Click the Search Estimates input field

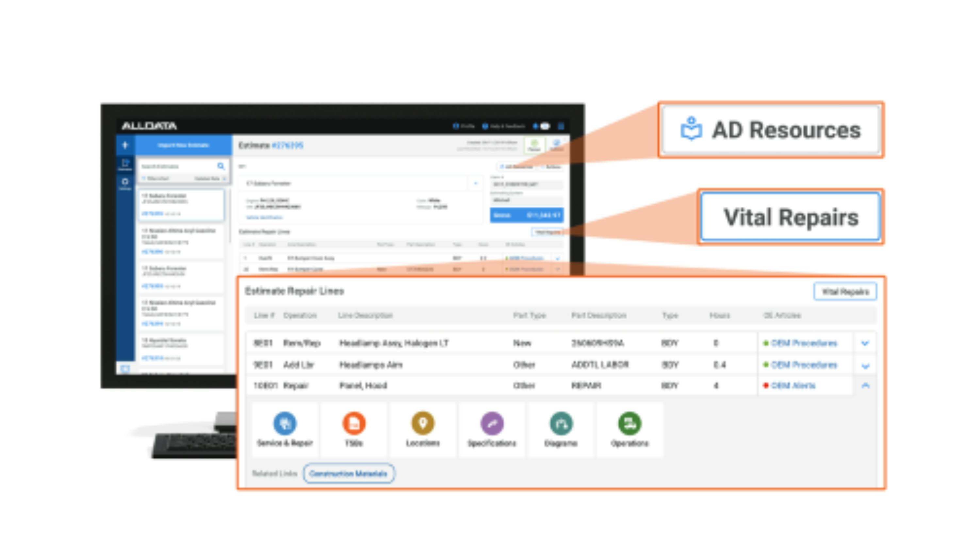(175, 166)
